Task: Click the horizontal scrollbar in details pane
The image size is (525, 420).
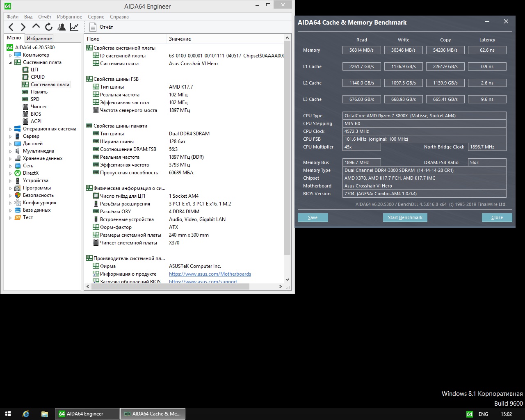Action: (x=170, y=287)
